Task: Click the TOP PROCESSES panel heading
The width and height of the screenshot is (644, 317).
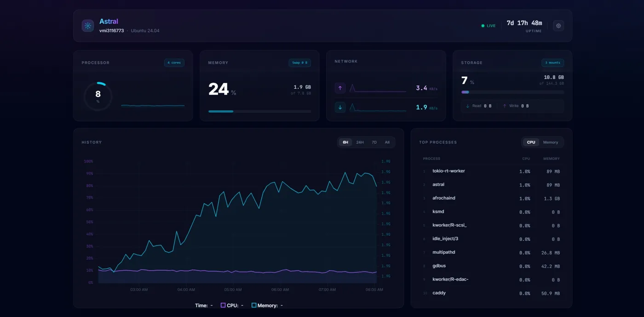Action: point(438,142)
